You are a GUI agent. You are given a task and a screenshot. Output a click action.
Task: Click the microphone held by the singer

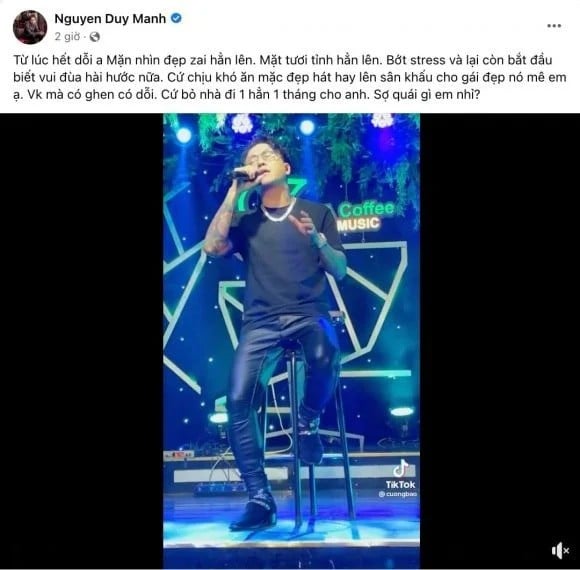244,173
